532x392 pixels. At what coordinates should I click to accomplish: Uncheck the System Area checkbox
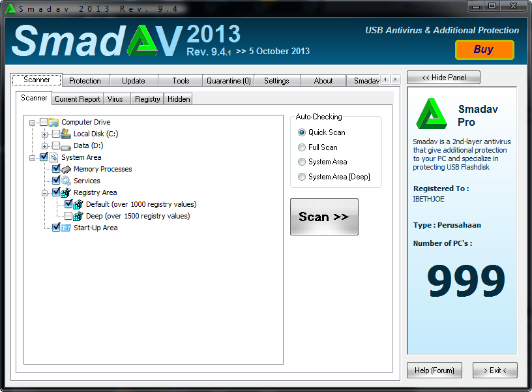tap(44, 157)
